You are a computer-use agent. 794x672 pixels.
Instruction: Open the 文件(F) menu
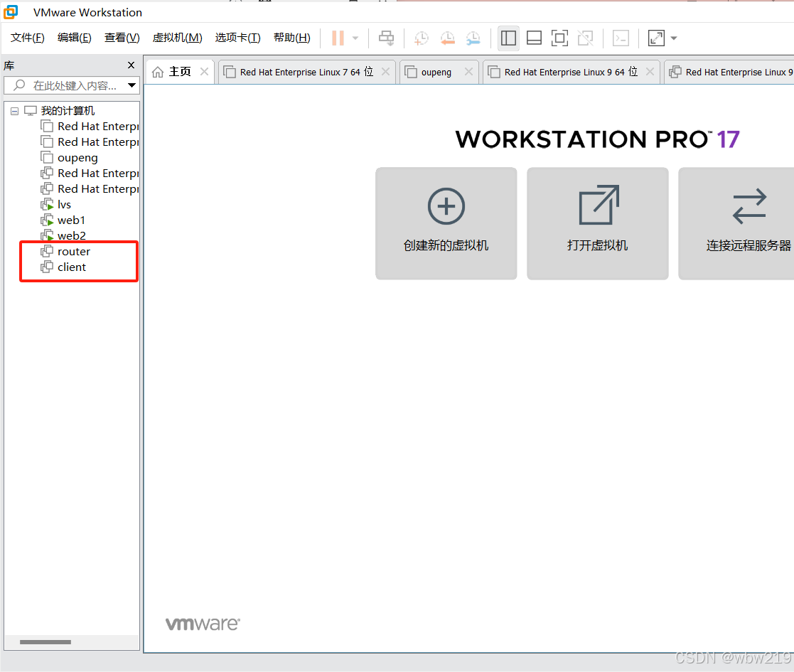click(x=27, y=38)
